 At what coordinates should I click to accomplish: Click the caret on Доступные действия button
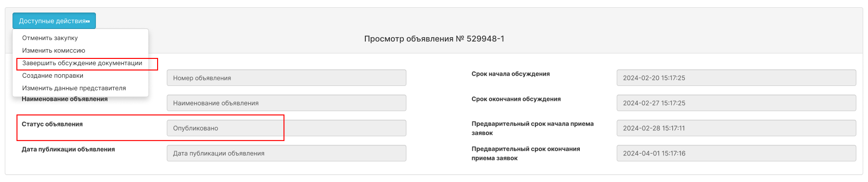88,21
